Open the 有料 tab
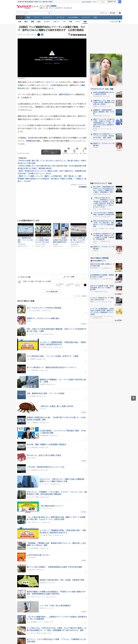This screenshot has height=644, width=138. click(x=95, y=17)
